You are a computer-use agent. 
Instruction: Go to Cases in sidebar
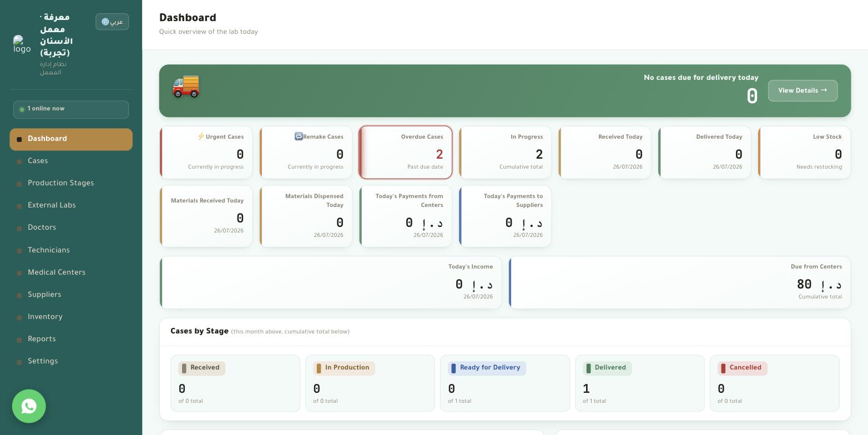point(71,161)
